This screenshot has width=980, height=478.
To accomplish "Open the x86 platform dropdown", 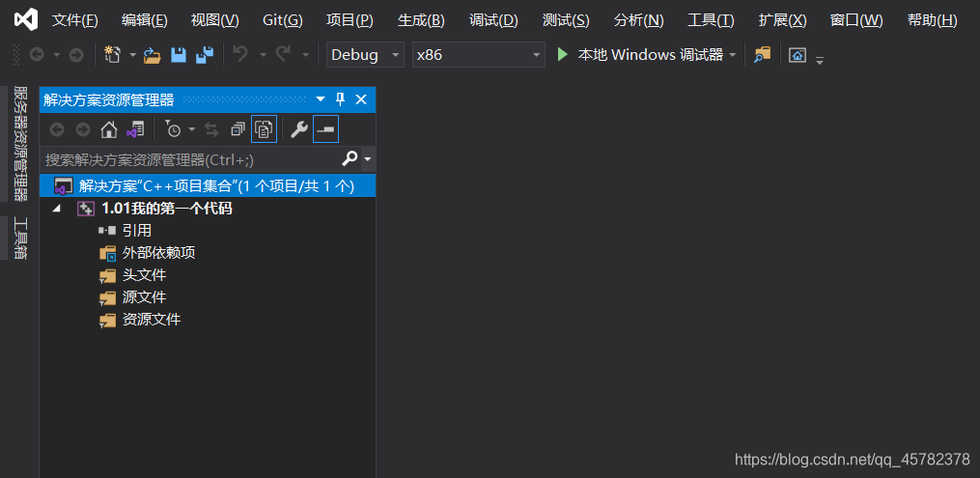I will 479,54.
